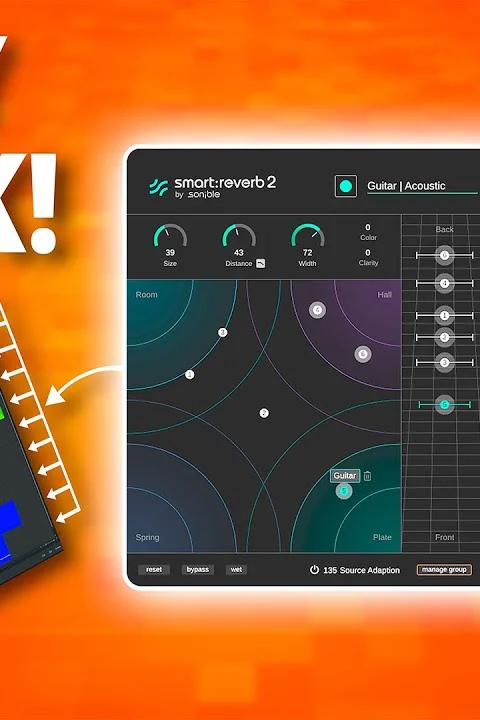
Task: Select depth slider handle 2
Action: (444, 338)
